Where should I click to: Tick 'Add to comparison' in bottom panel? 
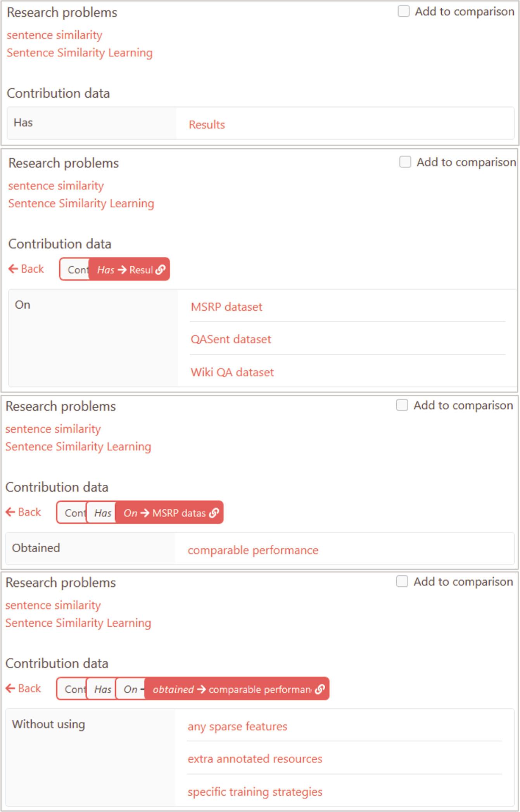(x=402, y=581)
